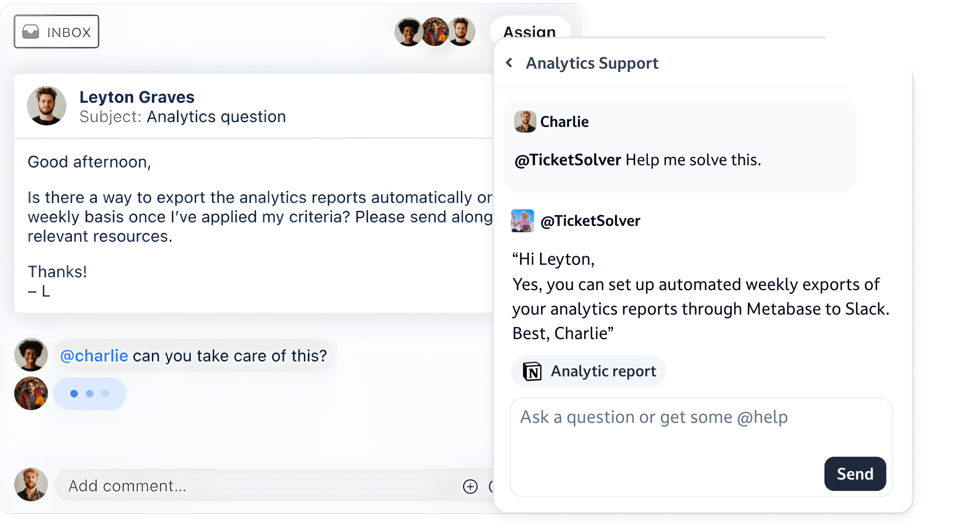Screen dimensions: 980x529
Task: Click the inbox tray icon
Action: (x=31, y=32)
